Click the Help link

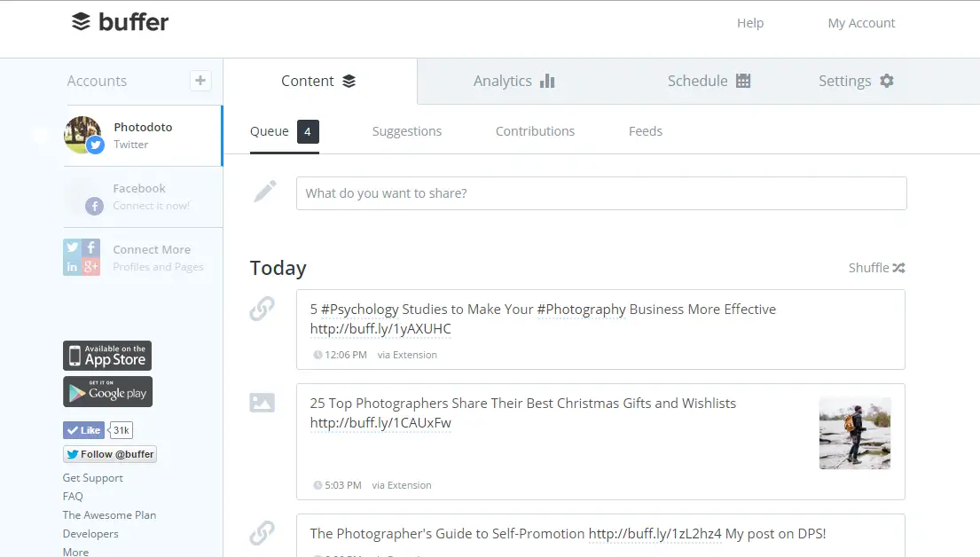(x=750, y=23)
